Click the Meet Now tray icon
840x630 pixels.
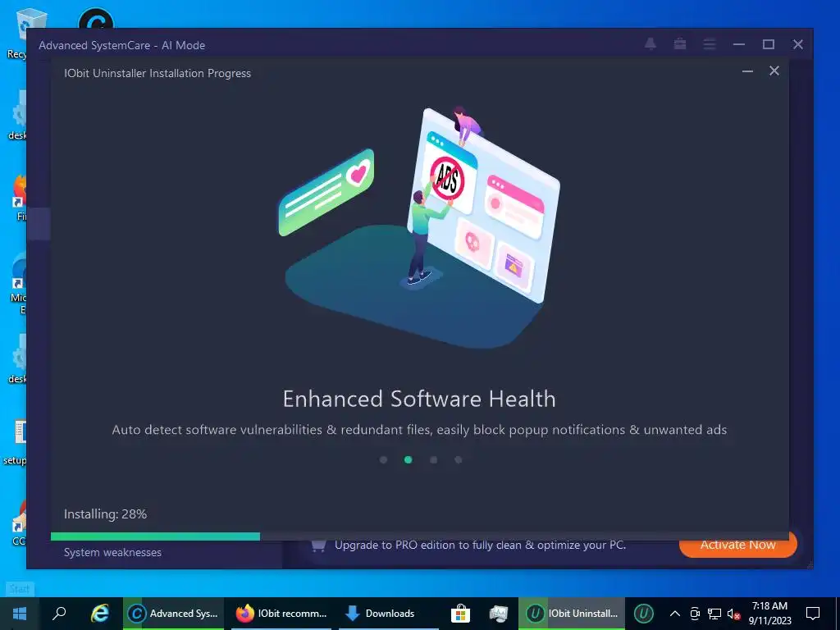click(695, 614)
